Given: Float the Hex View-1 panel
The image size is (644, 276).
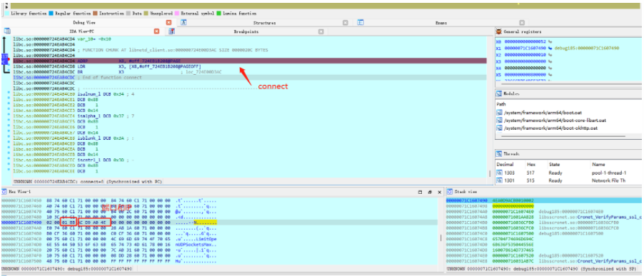Looking at the screenshot, I should pos(430,192).
